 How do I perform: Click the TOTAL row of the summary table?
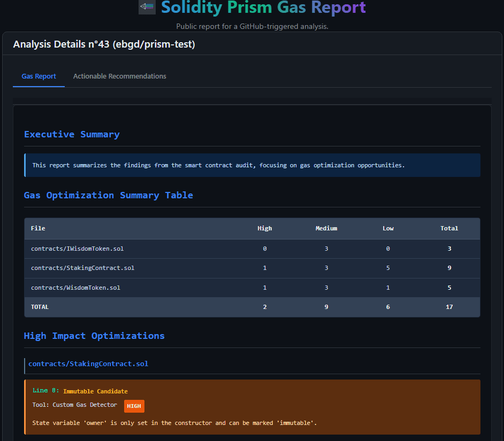(x=251, y=306)
